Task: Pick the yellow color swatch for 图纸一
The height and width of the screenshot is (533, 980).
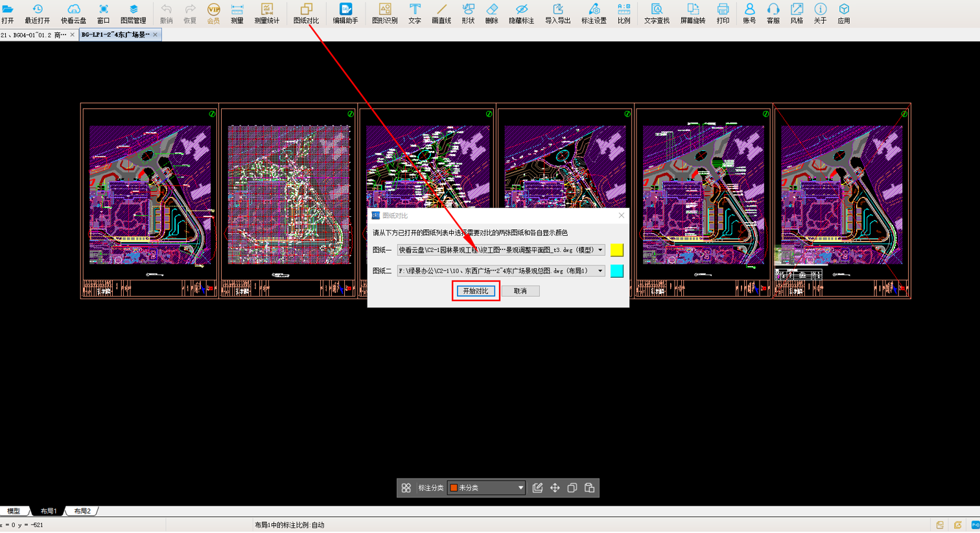Action: 616,250
